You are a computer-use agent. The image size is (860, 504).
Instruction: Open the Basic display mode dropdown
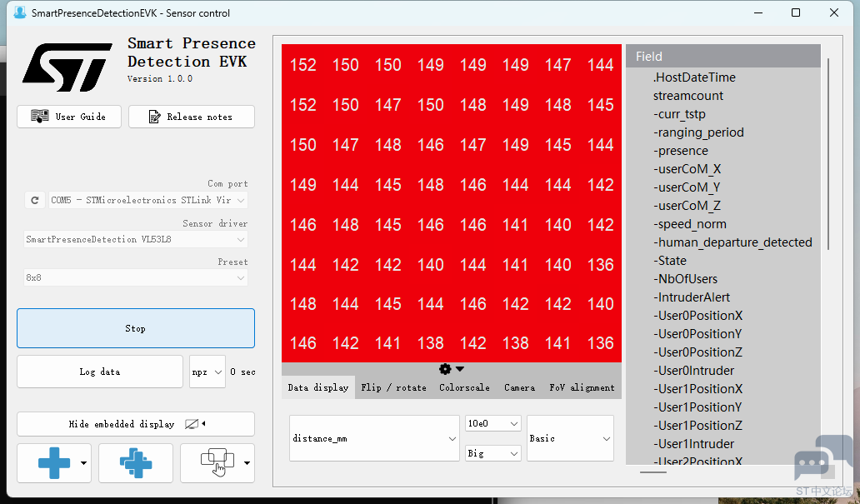coord(570,438)
